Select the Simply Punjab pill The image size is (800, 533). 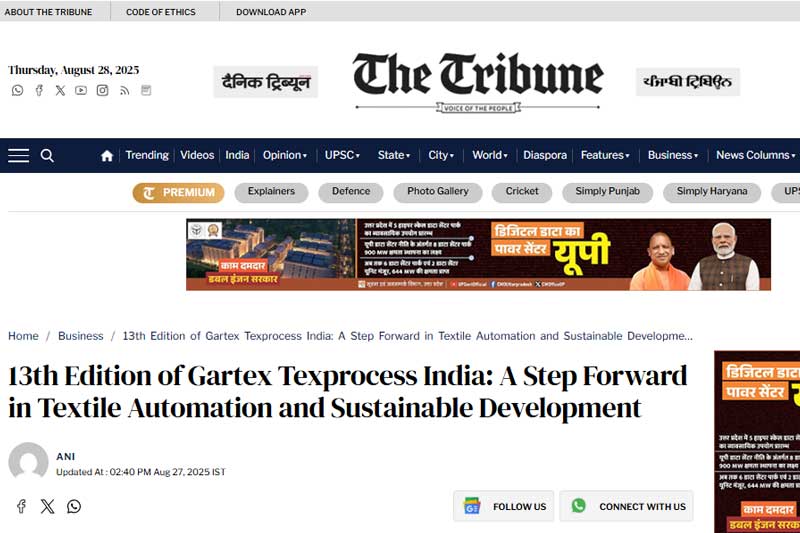click(x=608, y=192)
